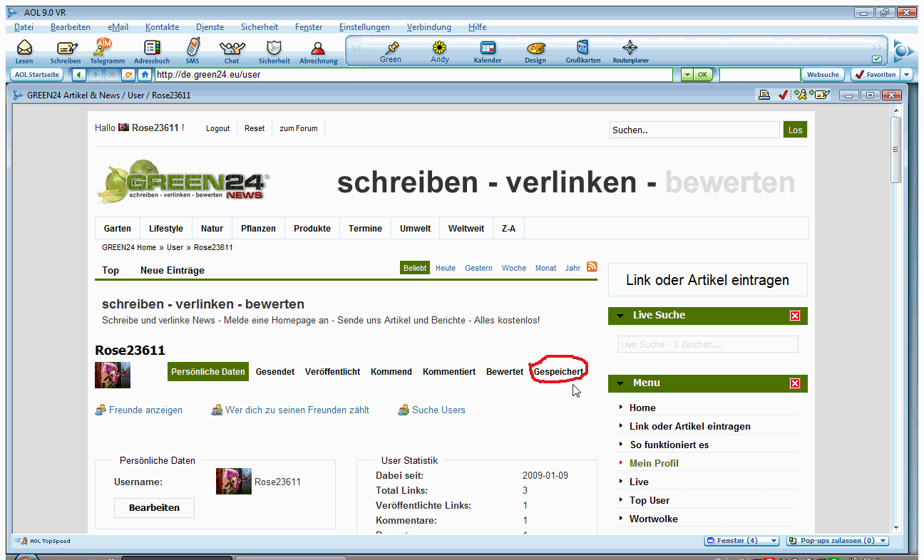
Task: Open the Einstellungen menu
Action: [364, 27]
